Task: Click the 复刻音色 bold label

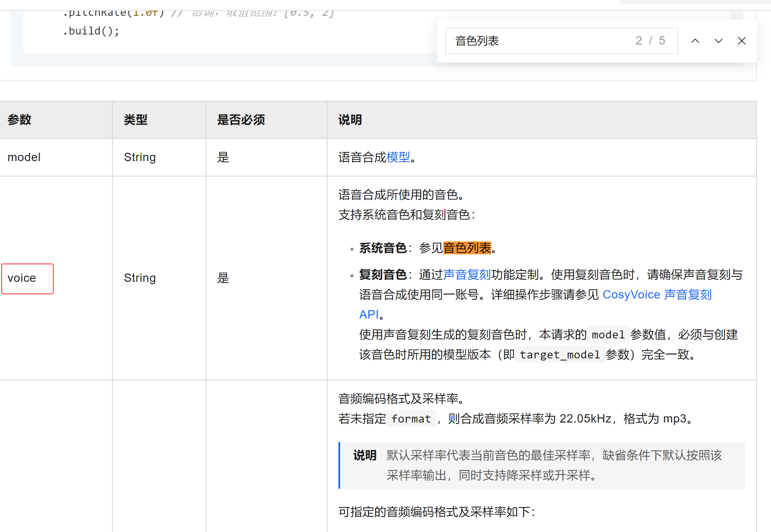Action: [383, 275]
